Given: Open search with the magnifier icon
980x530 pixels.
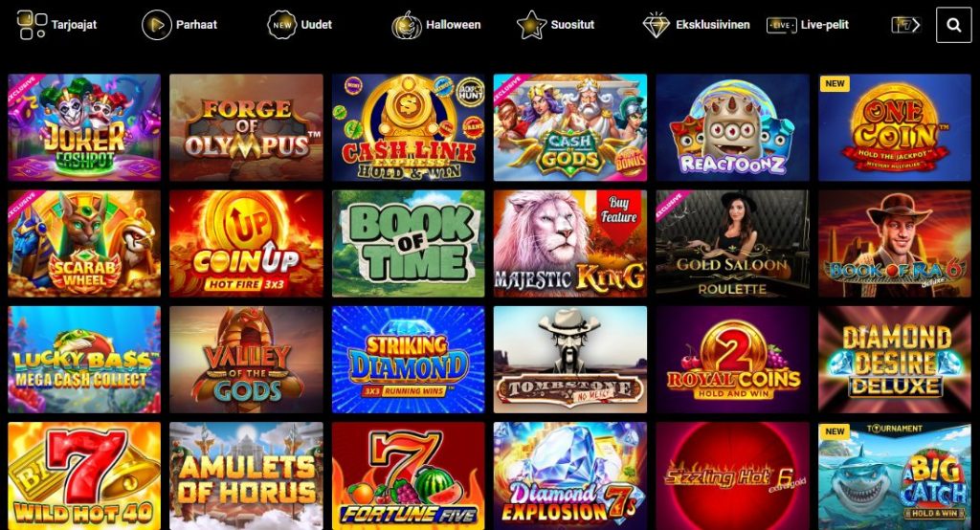Looking at the screenshot, I should (x=954, y=25).
